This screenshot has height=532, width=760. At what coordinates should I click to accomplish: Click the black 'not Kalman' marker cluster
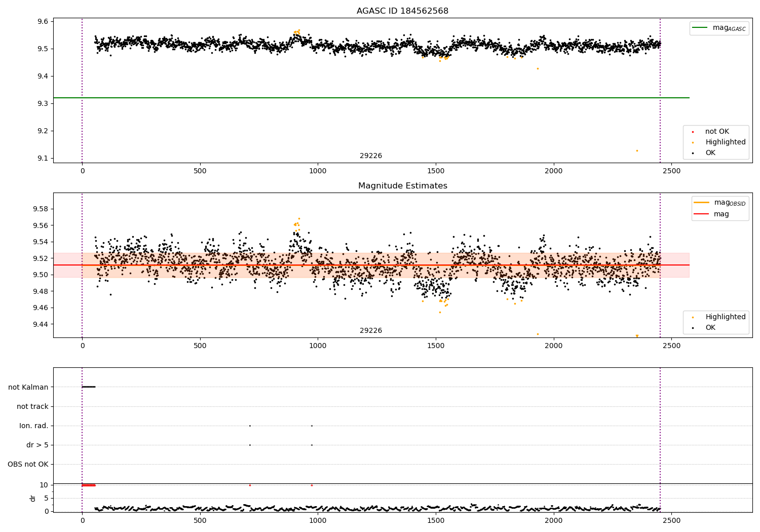point(89,387)
